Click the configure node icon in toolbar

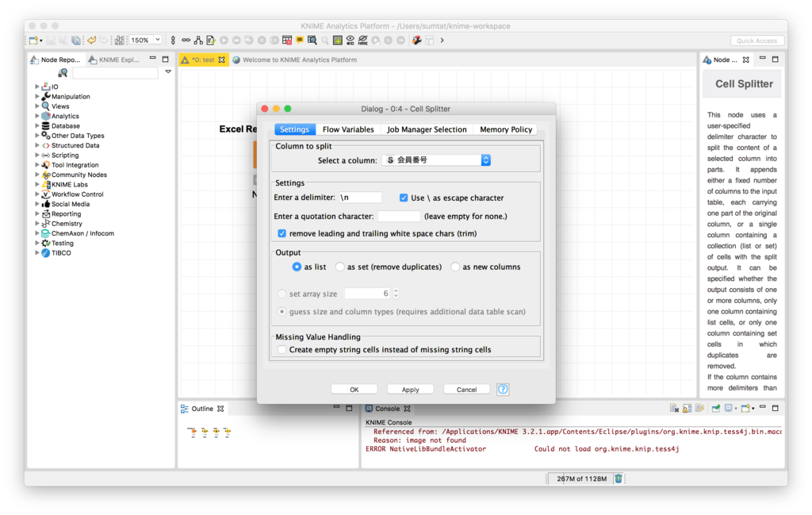point(211,40)
